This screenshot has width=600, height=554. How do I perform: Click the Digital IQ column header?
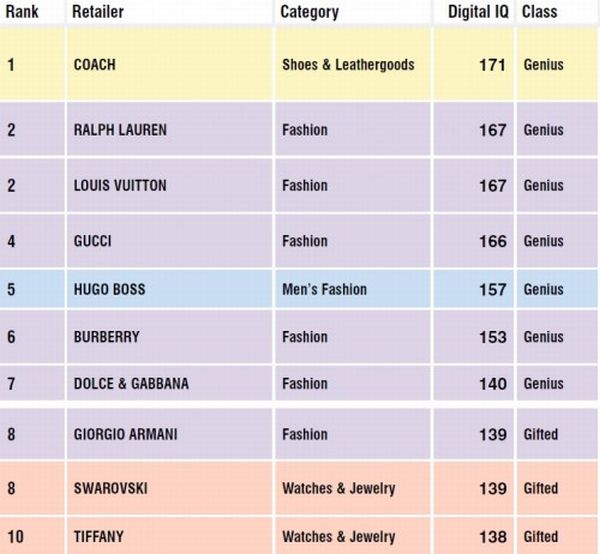click(478, 12)
